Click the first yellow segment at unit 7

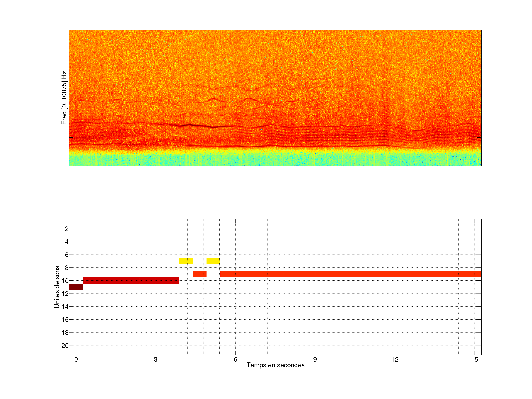click(x=186, y=261)
